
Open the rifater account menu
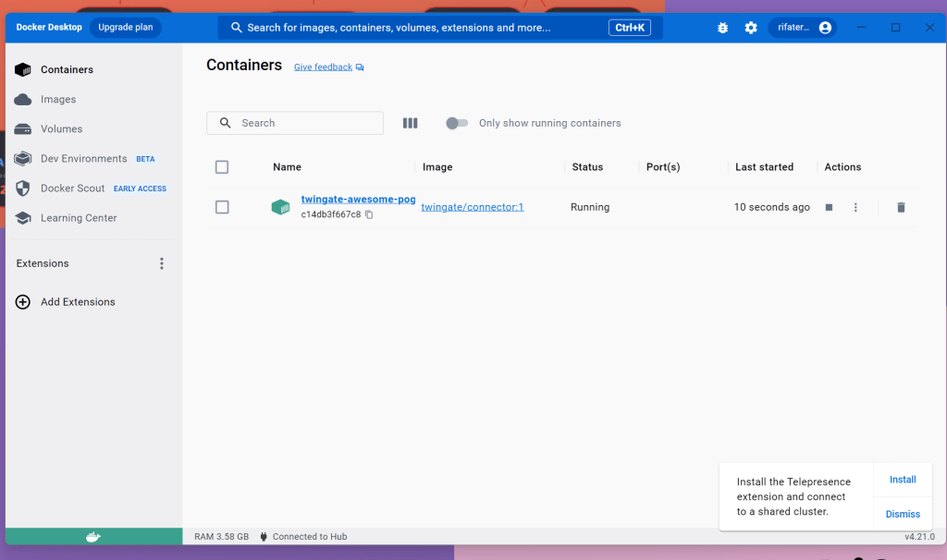coord(803,27)
